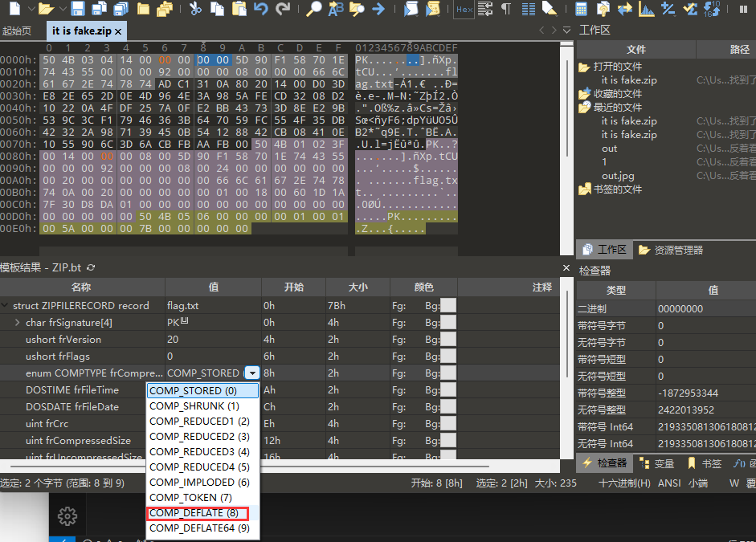Switch to the 起始页 tab

point(18,31)
